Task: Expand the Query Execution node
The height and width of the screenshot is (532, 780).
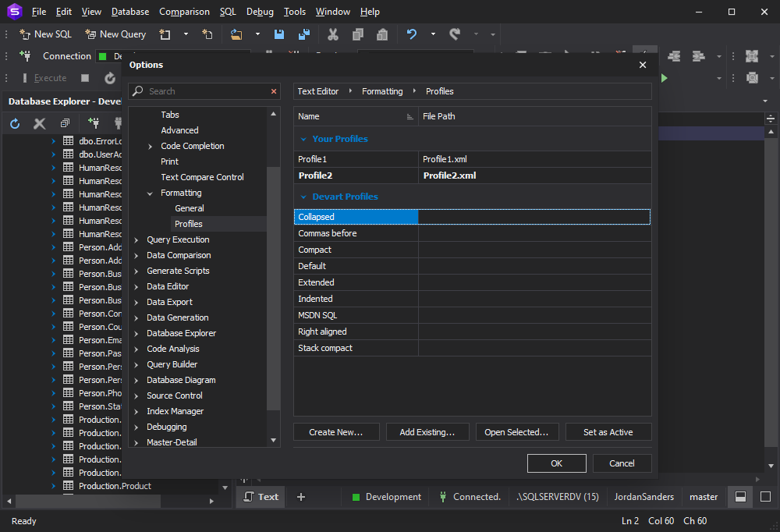Action: (x=136, y=240)
